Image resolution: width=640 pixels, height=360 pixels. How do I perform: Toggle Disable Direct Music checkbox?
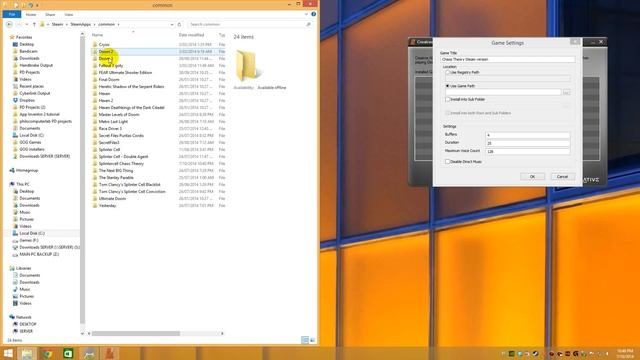coord(448,162)
